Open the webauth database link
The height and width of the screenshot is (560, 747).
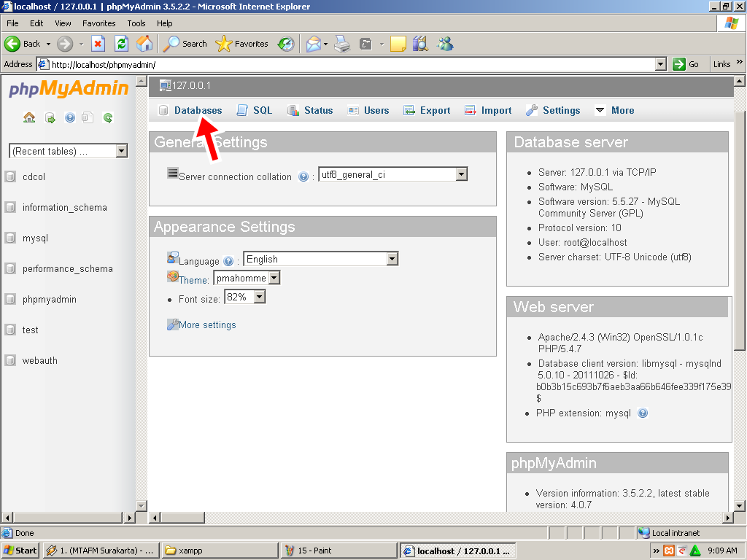(40, 360)
